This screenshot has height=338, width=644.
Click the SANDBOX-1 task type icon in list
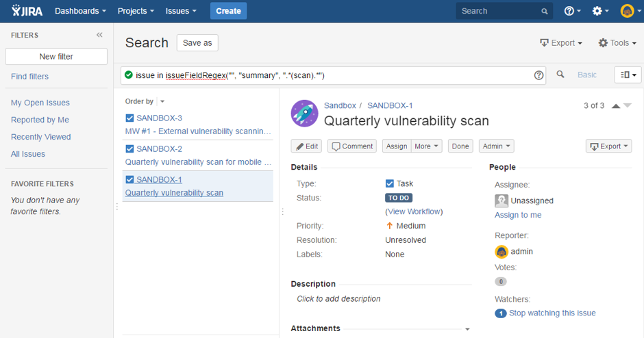[129, 180]
